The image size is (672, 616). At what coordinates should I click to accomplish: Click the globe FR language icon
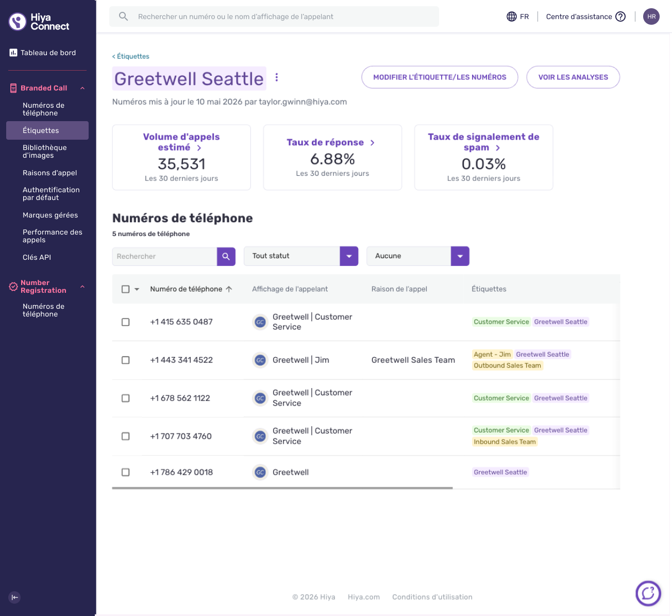pos(512,16)
